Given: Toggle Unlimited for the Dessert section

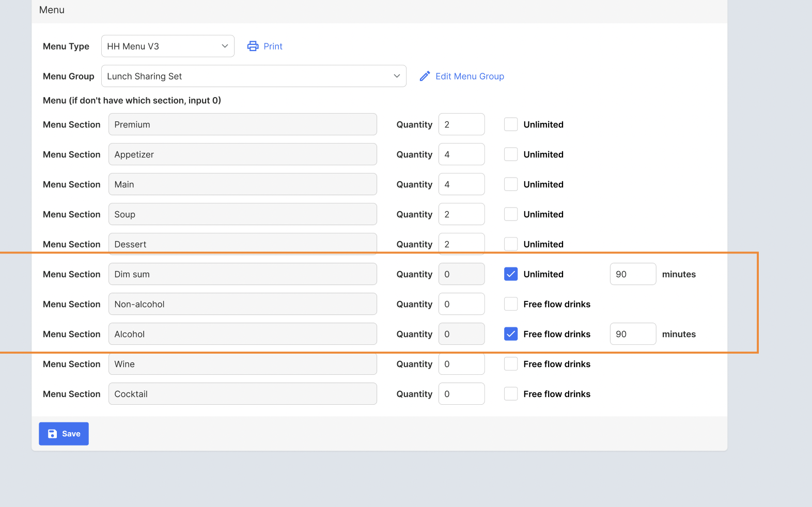Looking at the screenshot, I should [511, 244].
